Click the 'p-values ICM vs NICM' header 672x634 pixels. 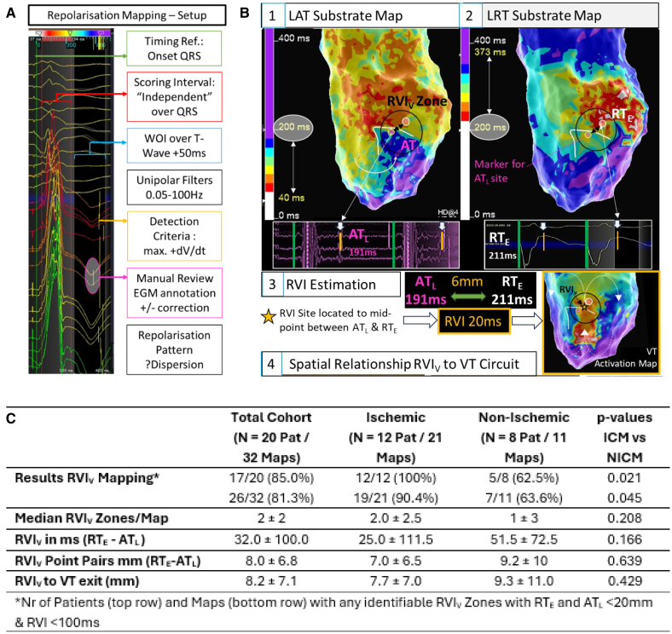point(624,437)
